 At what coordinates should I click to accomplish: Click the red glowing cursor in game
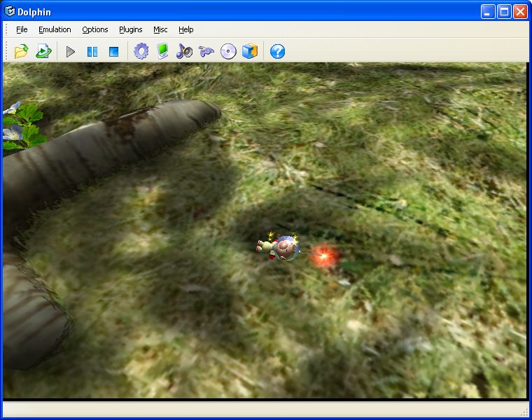(x=324, y=256)
